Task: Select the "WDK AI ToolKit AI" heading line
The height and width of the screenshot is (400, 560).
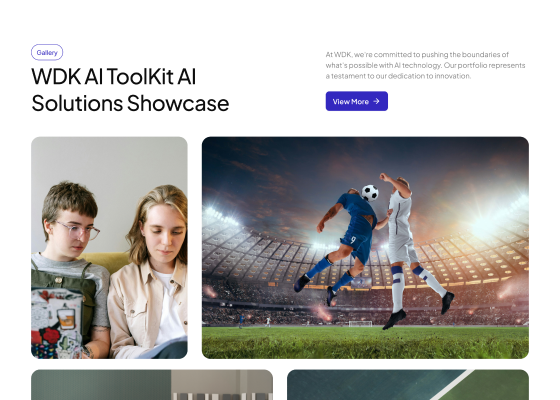Action: [x=114, y=76]
